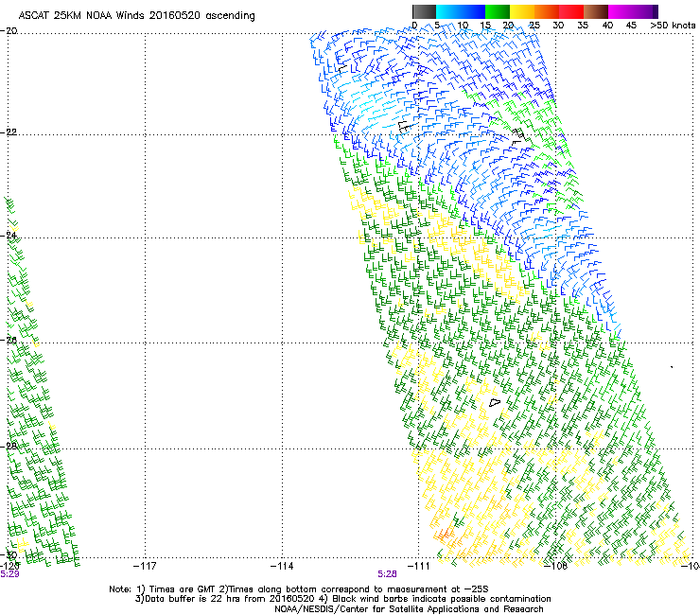Click the '-20' latitude axis label
The height and width of the screenshot is (615, 700).
(9, 31)
